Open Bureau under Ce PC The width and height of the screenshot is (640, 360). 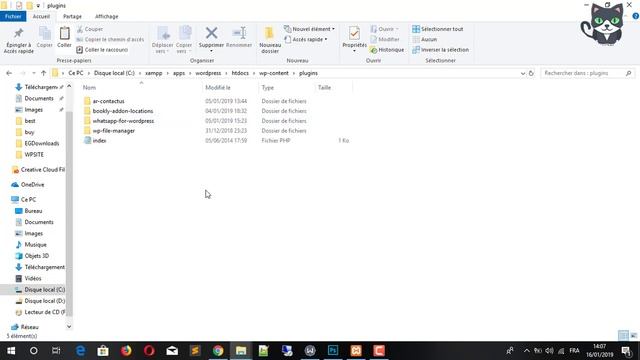coord(33,211)
